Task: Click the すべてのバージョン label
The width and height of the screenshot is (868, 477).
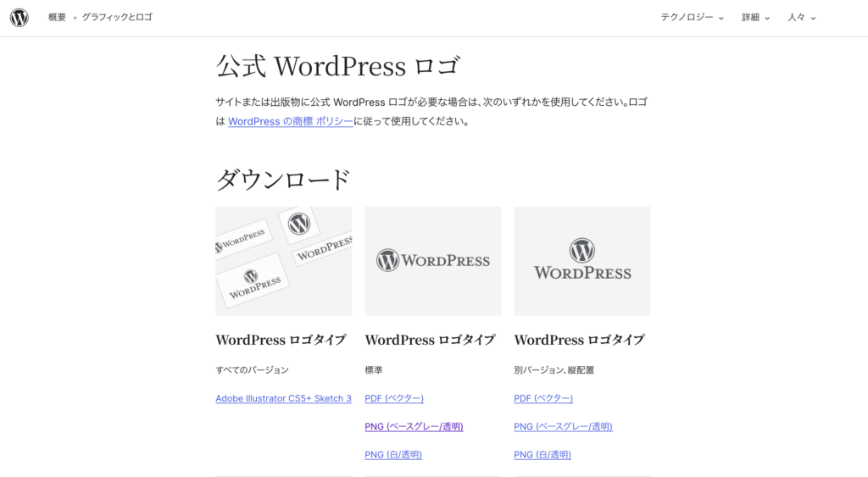Action: click(x=252, y=369)
